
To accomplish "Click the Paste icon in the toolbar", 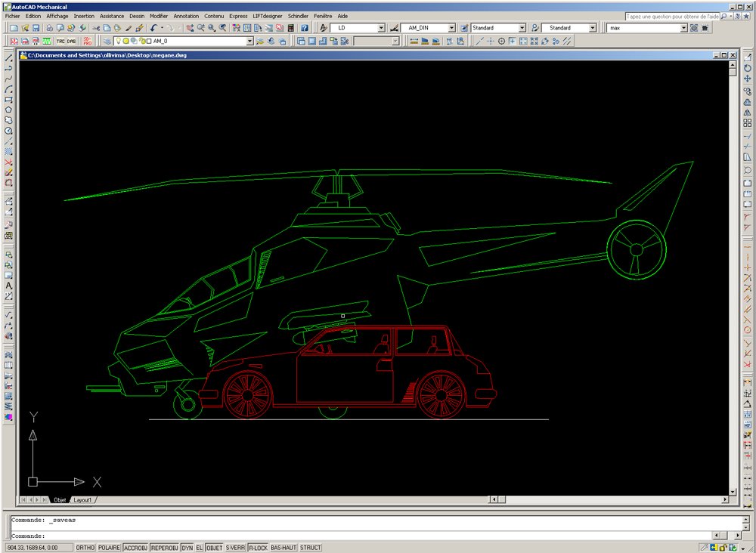I will click(117, 28).
